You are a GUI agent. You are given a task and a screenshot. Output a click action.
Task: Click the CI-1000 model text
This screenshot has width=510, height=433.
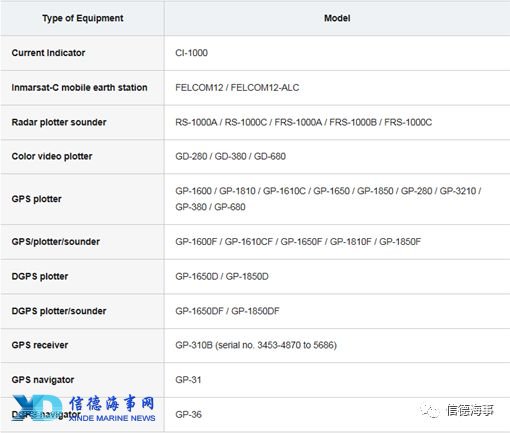(191, 53)
